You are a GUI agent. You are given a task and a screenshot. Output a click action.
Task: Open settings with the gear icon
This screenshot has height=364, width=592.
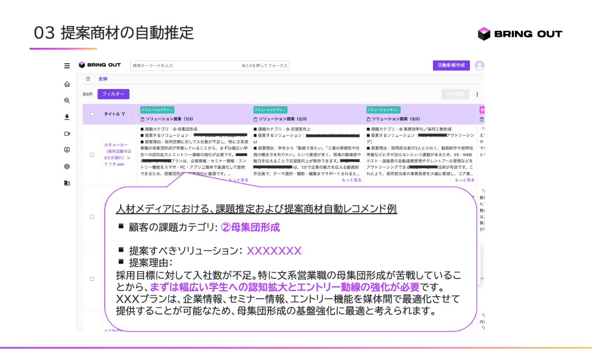[x=67, y=167]
